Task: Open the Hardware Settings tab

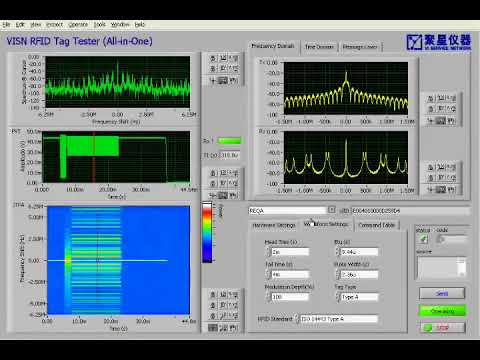Action: tap(274, 225)
